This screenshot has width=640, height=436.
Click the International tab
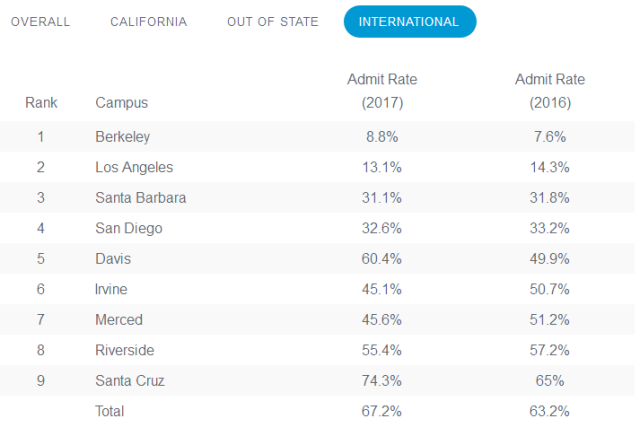tap(409, 22)
